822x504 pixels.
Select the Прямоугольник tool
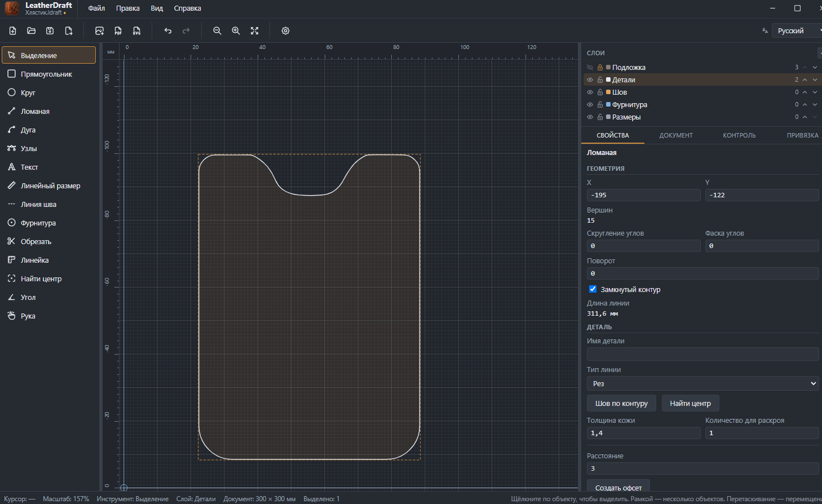(x=49, y=74)
